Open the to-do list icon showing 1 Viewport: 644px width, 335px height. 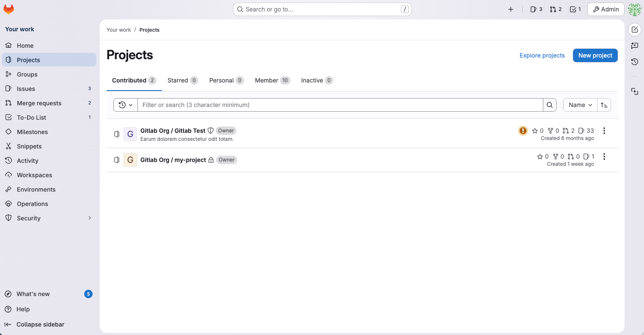pos(575,9)
